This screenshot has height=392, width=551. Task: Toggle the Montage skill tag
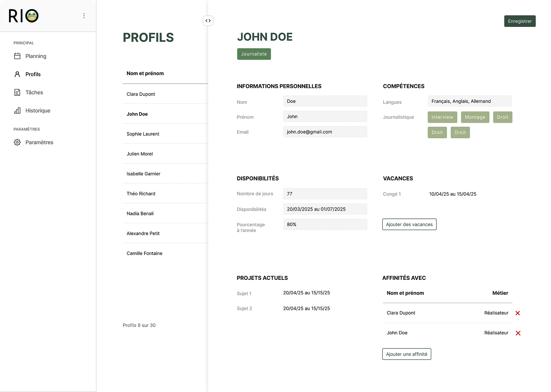tap(475, 117)
